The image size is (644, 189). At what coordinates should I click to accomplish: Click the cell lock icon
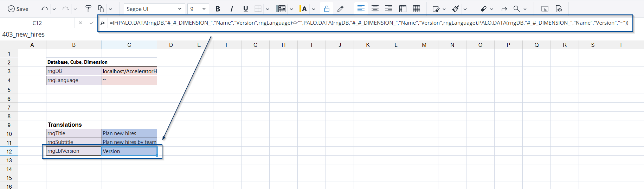pyautogui.click(x=327, y=9)
